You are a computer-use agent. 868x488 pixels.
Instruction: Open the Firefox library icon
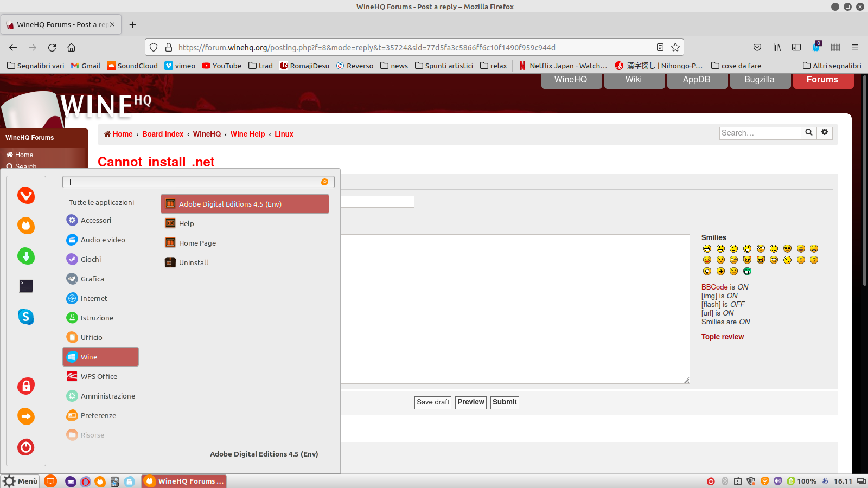tap(777, 47)
